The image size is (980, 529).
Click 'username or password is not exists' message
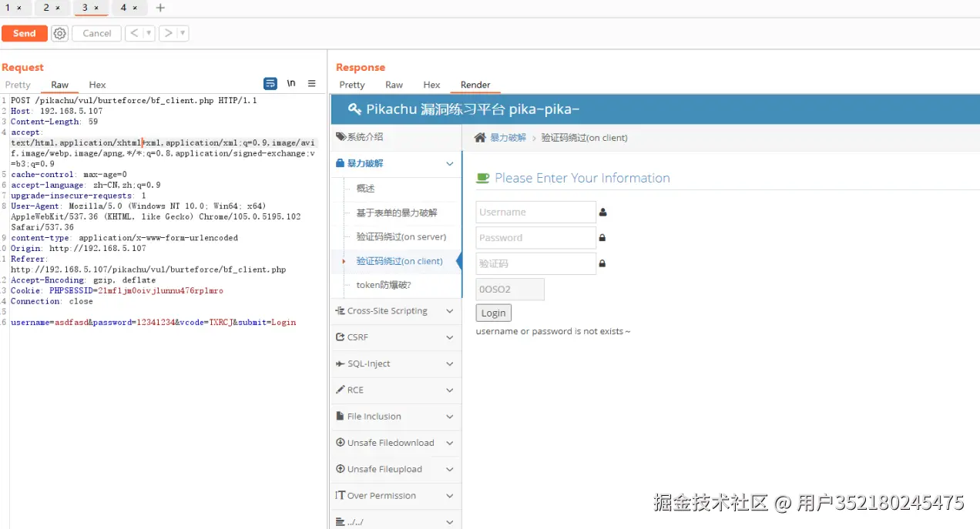553,332
